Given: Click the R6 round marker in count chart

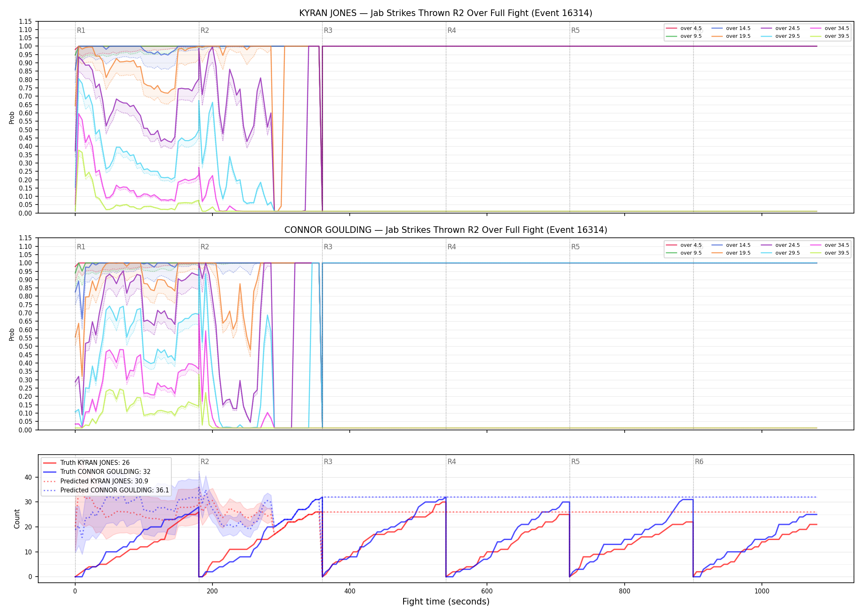Looking at the screenshot, I should tap(699, 462).
